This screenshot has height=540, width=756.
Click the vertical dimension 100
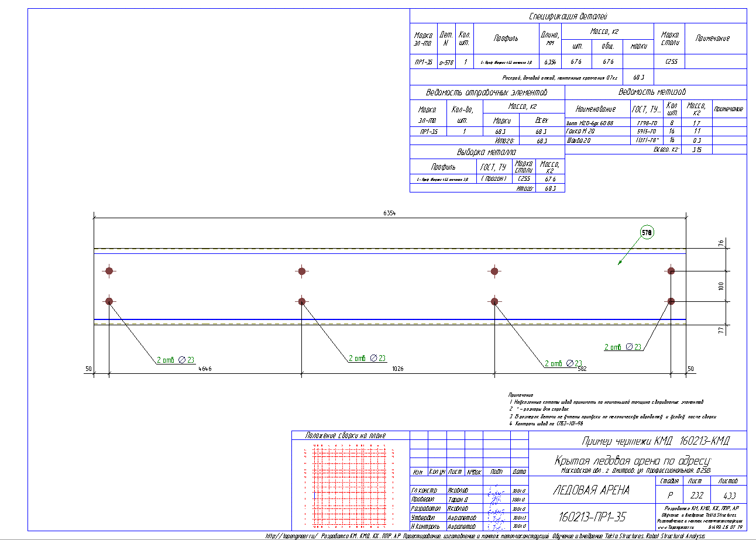point(721,286)
